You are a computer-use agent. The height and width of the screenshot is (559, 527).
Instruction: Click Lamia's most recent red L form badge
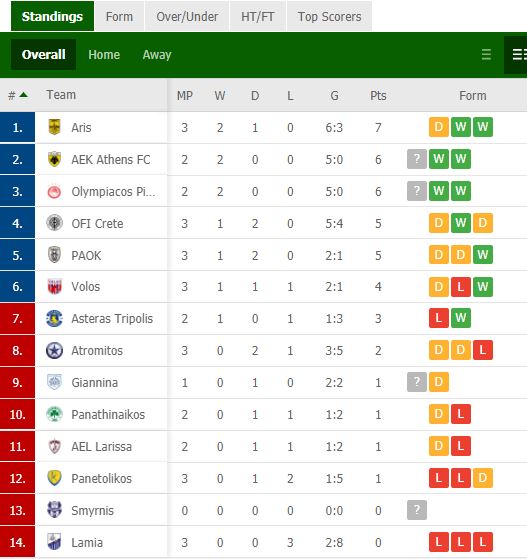(x=439, y=542)
